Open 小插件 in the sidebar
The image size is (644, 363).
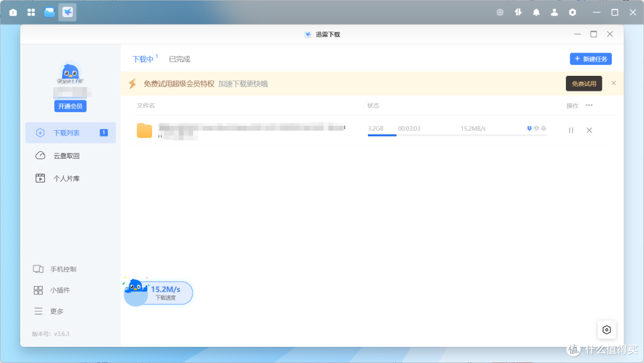pyautogui.click(x=52, y=290)
